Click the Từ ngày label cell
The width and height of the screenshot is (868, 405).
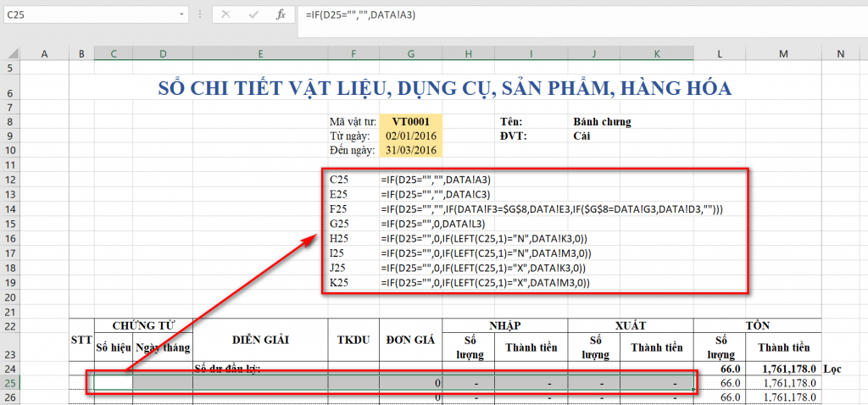[353, 136]
